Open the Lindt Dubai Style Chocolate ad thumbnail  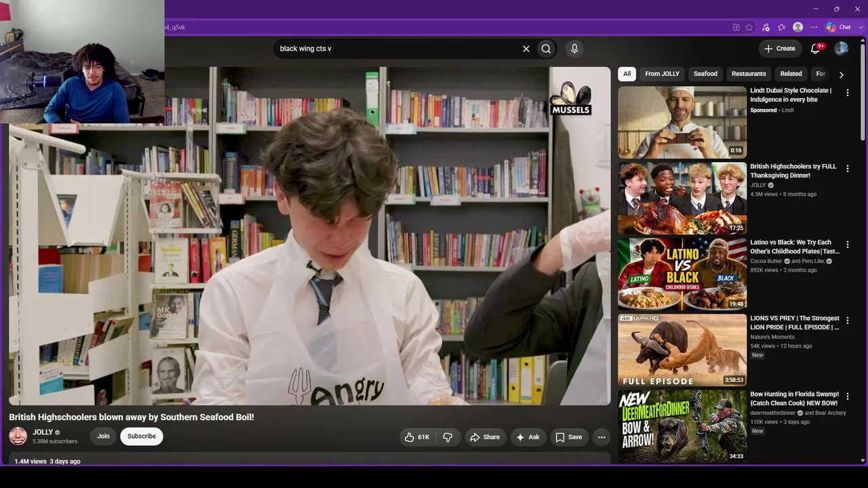coord(682,122)
